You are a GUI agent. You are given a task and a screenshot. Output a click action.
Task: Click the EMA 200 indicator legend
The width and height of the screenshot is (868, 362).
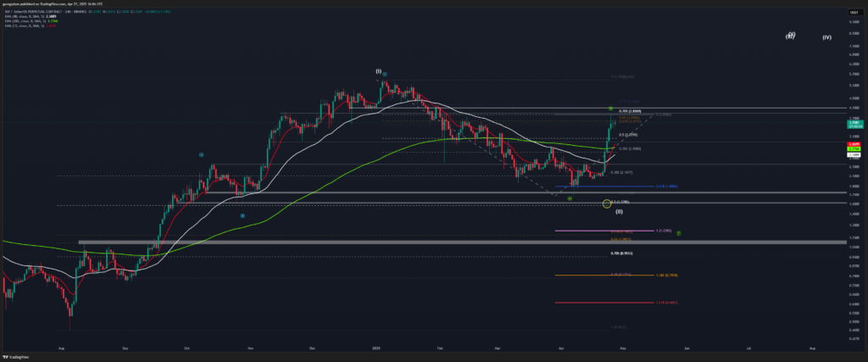tap(25, 21)
